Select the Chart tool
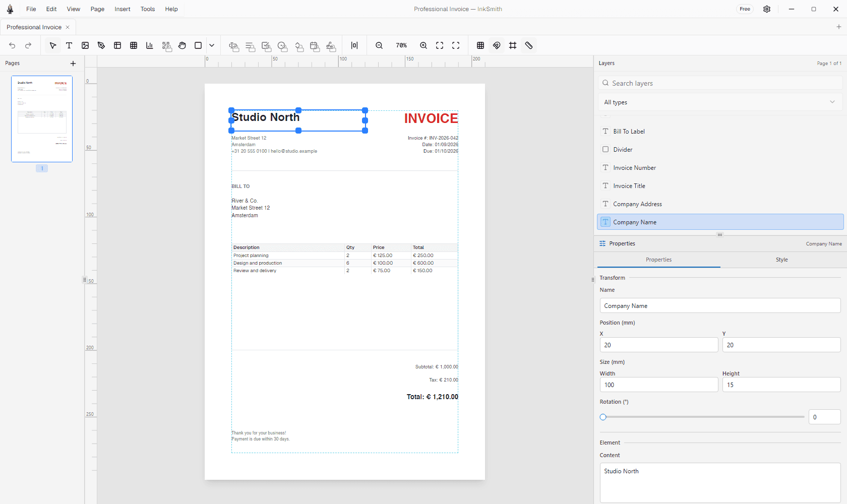The height and width of the screenshot is (504, 847). (x=150, y=45)
